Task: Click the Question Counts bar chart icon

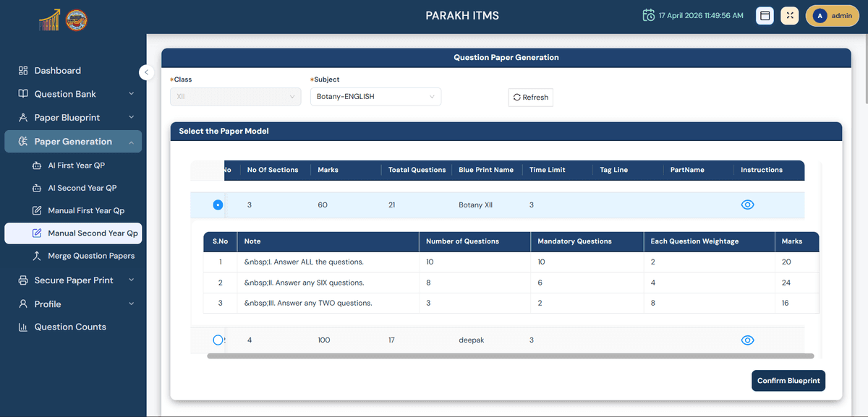Action: [x=23, y=327]
